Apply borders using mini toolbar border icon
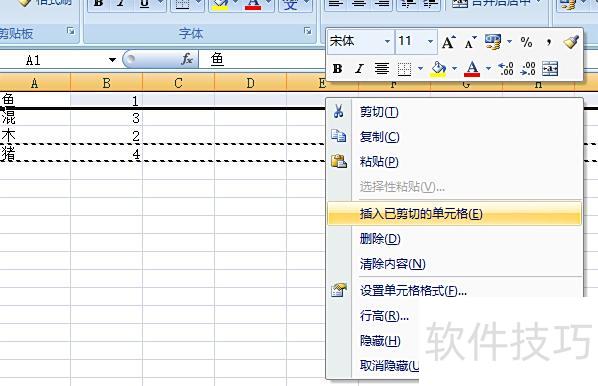This screenshot has width=598, height=386. pyautogui.click(x=404, y=69)
